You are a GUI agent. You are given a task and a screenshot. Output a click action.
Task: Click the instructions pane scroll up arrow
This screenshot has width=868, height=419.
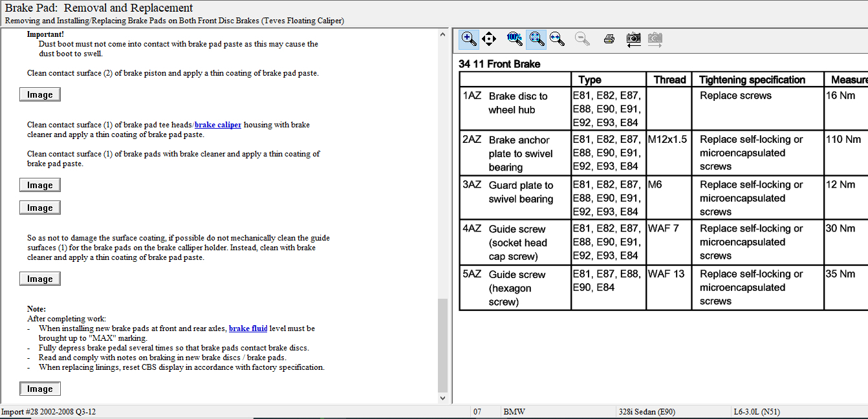click(443, 34)
